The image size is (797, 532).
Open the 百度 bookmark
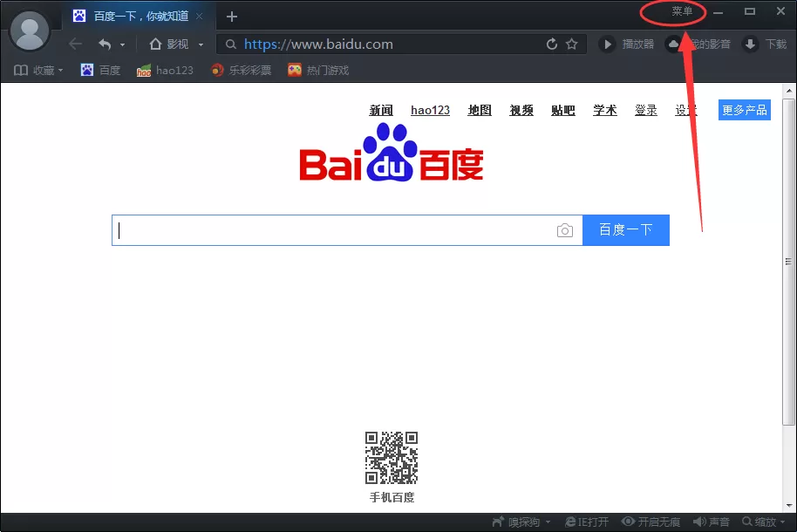coord(100,70)
